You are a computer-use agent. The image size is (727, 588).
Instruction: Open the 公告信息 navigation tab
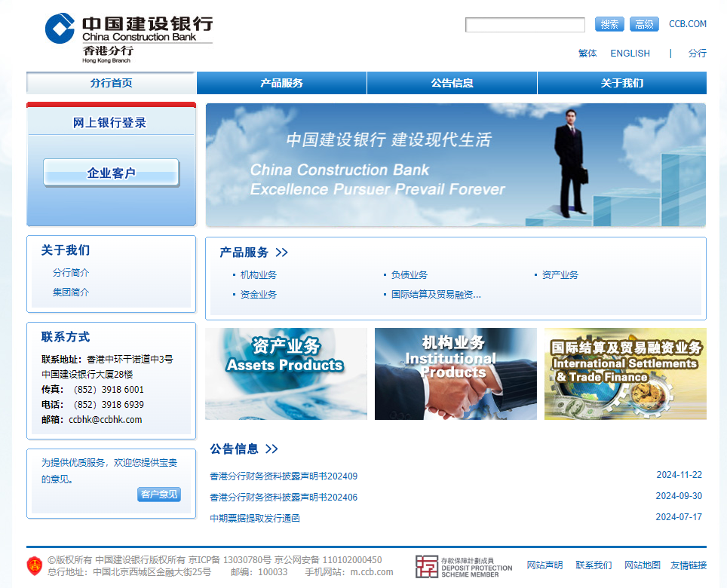pos(452,83)
